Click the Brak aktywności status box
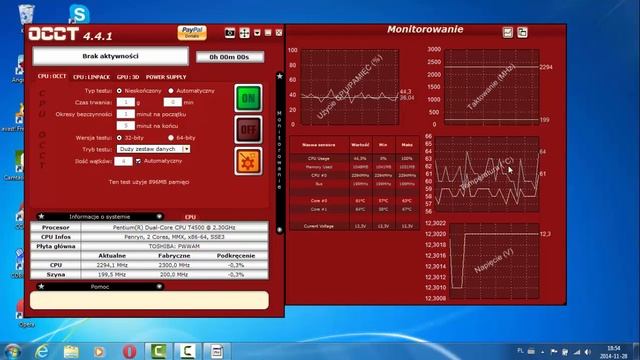 (110, 56)
